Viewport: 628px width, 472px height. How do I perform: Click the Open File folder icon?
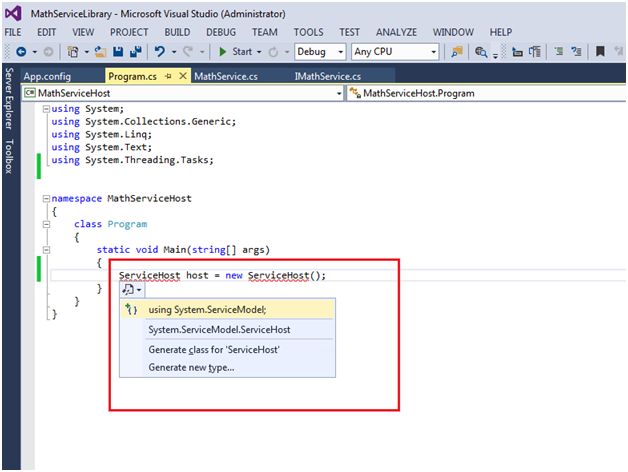[x=100, y=52]
